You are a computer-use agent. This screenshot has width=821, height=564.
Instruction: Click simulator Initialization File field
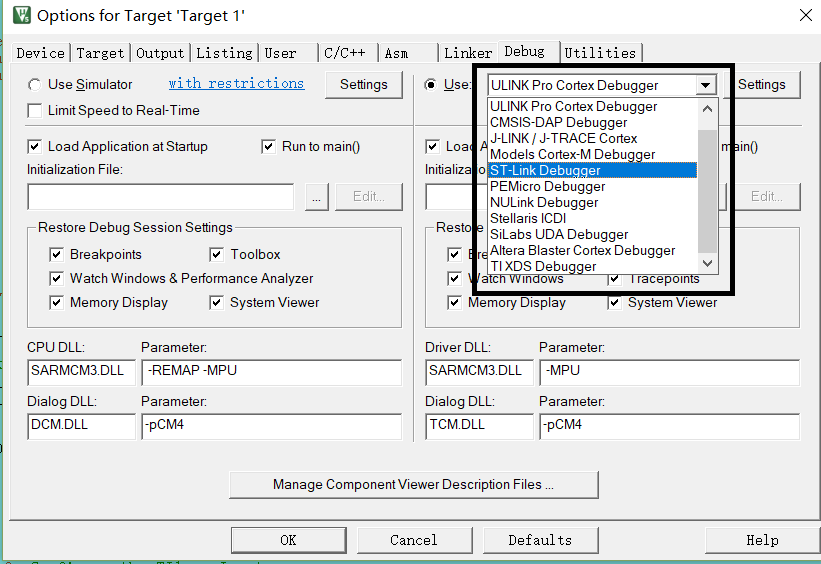(x=161, y=196)
